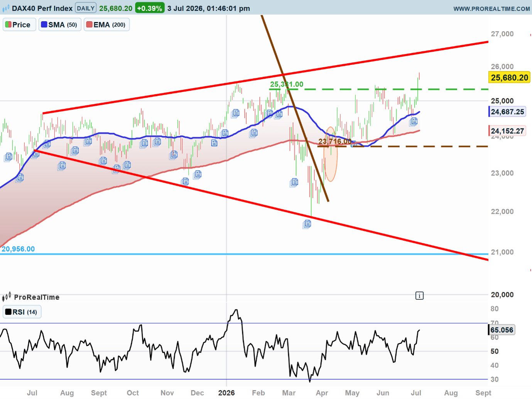The image size is (532, 399).
Task: Open the DAILY timeframe selector
Action: (86, 8)
